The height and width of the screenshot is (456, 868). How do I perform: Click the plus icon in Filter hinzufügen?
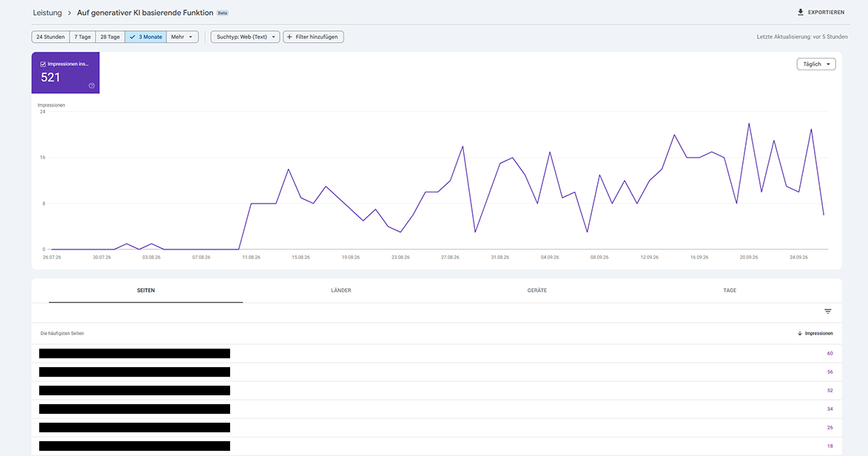tap(289, 37)
